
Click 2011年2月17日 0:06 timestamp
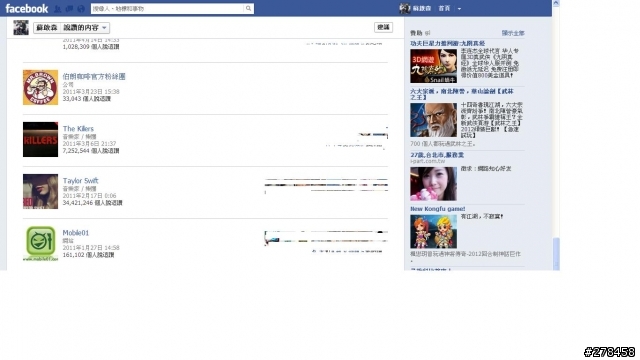pyautogui.click(x=89, y=196)
